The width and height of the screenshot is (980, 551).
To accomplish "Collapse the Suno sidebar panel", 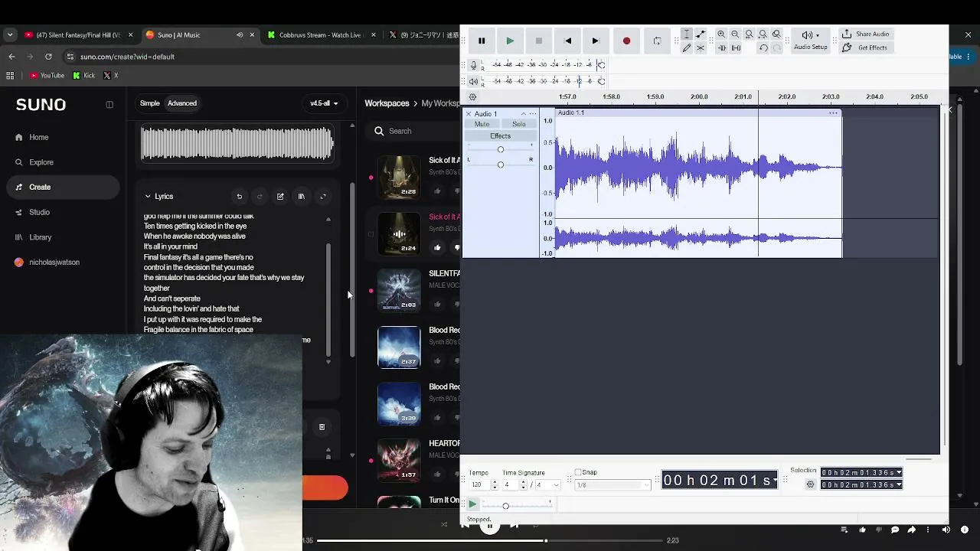I will [x=109, y=105].
